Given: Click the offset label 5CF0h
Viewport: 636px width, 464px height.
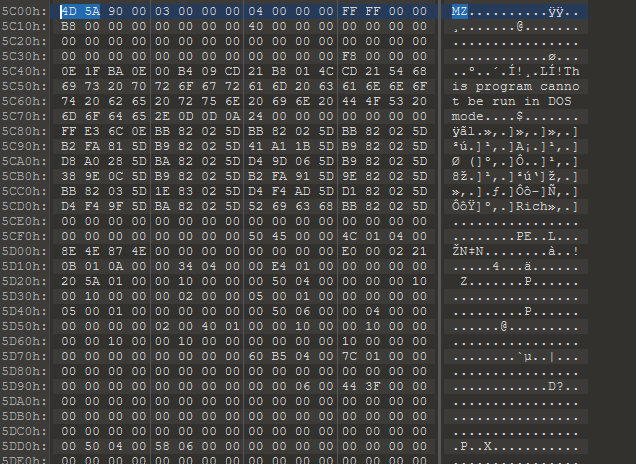Looking at the screenshot, I should pos(24,236).
